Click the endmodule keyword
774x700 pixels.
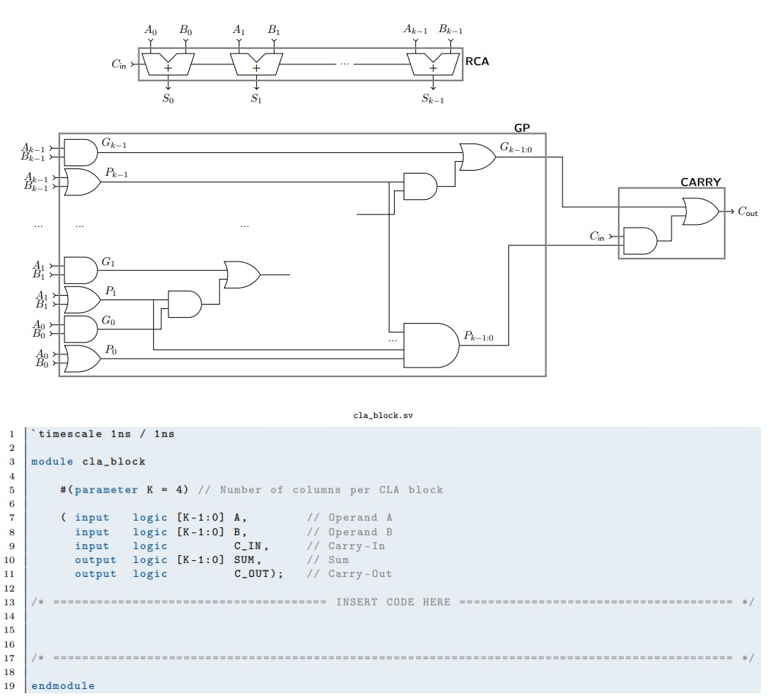coord(63,685)
